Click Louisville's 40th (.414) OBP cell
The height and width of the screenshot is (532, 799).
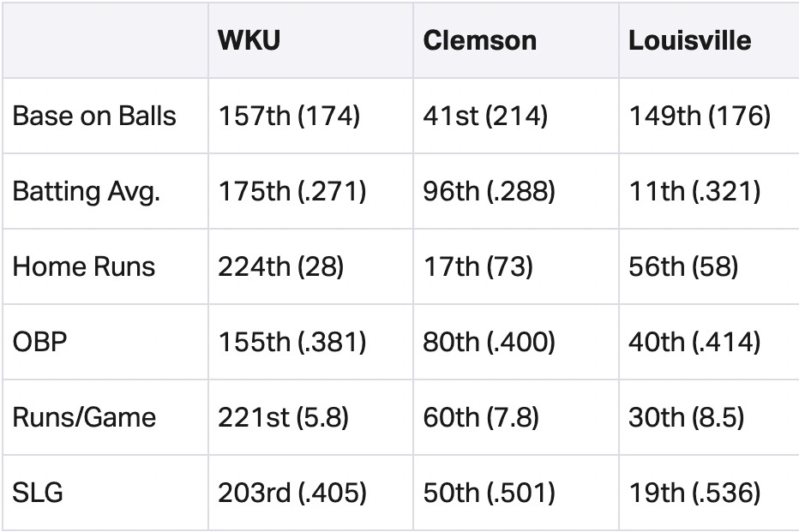(694, 342)
